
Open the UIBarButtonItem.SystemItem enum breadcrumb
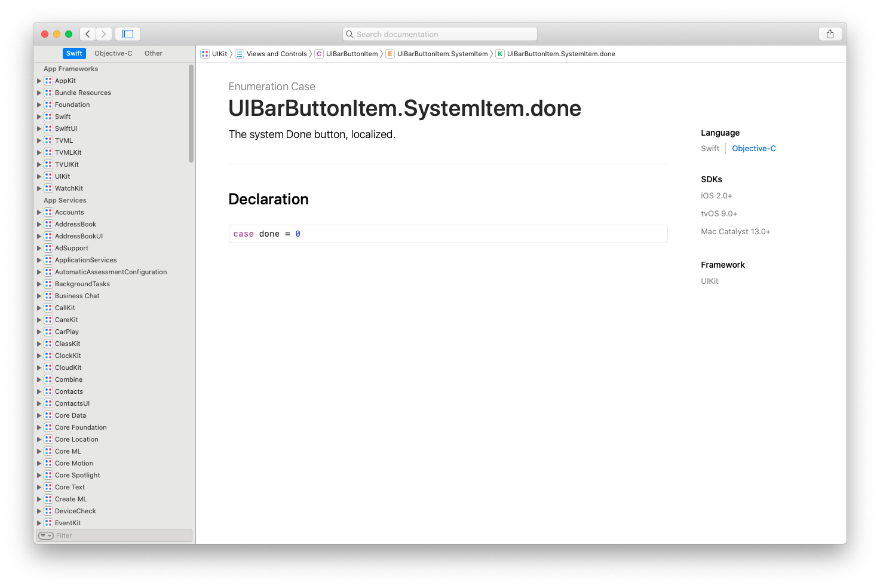tap(443, 54)
